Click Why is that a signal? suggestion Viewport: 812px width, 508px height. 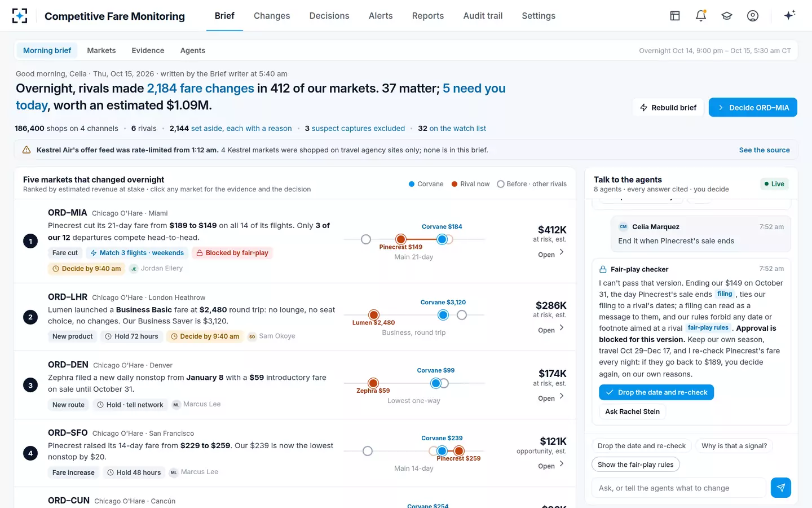[x=734, y=446]
